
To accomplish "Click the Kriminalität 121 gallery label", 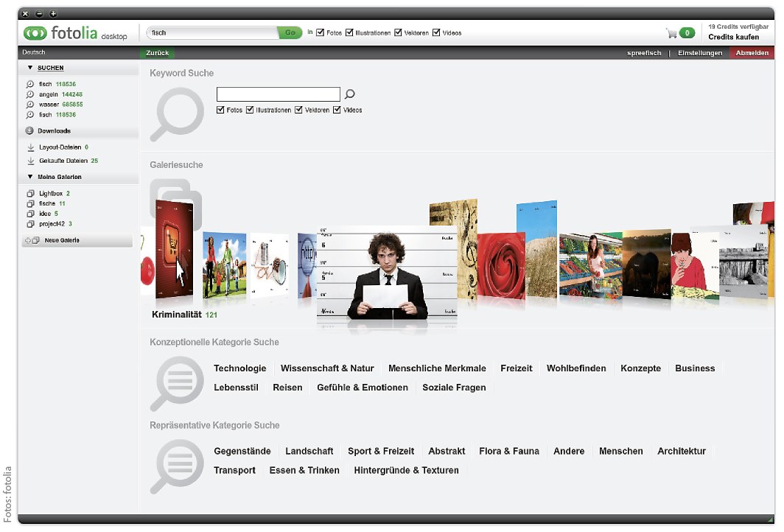I will click(184, 315).
